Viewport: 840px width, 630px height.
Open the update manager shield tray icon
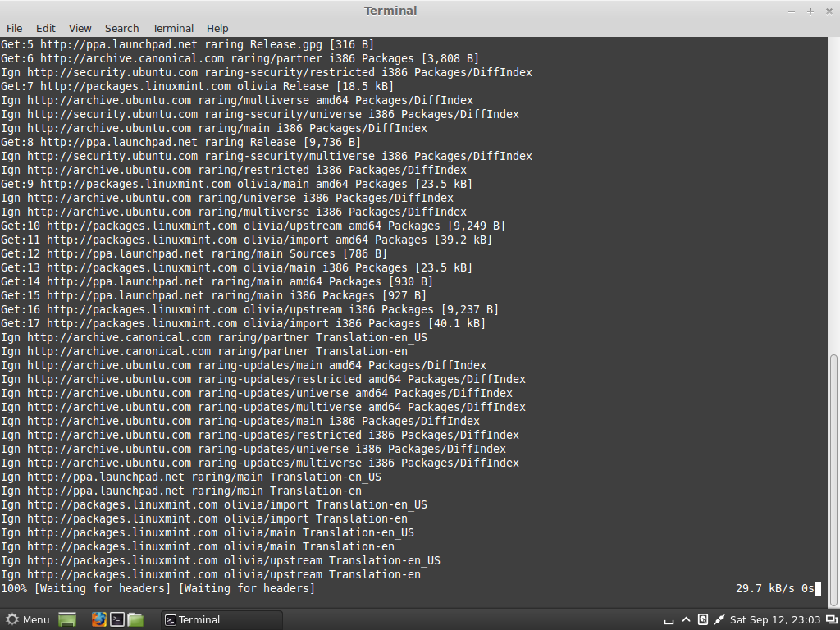pos(703,620)
